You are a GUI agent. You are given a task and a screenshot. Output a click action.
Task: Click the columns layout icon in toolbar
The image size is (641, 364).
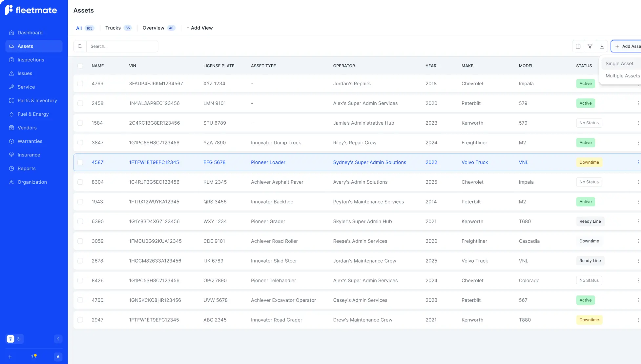click(x=578, y=46)
